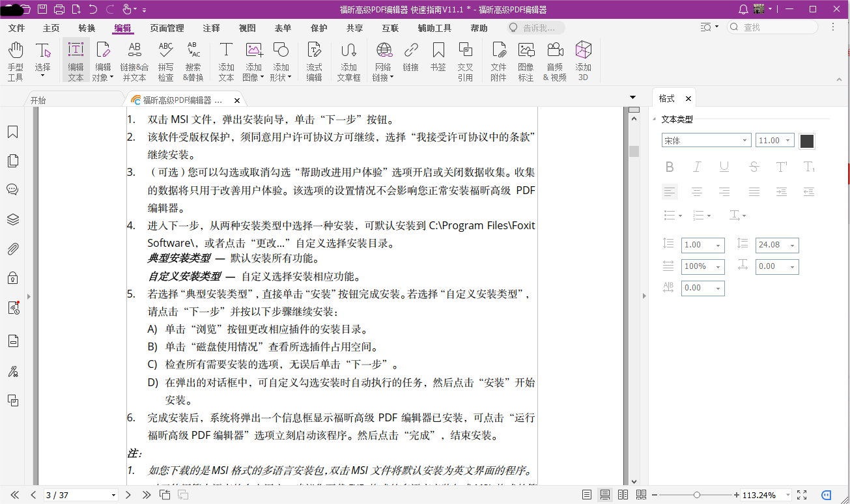The image size is (850, 504).
Task: Toggle italic text formatting
Action: 697,167
